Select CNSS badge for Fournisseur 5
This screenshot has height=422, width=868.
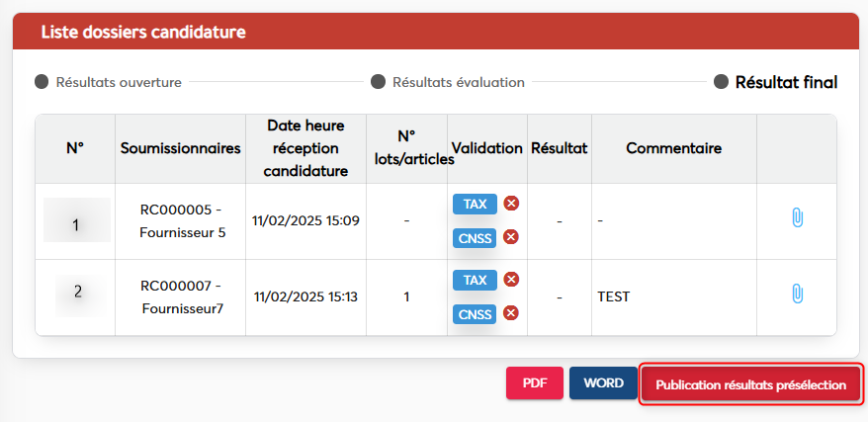[x=475, y=237]
